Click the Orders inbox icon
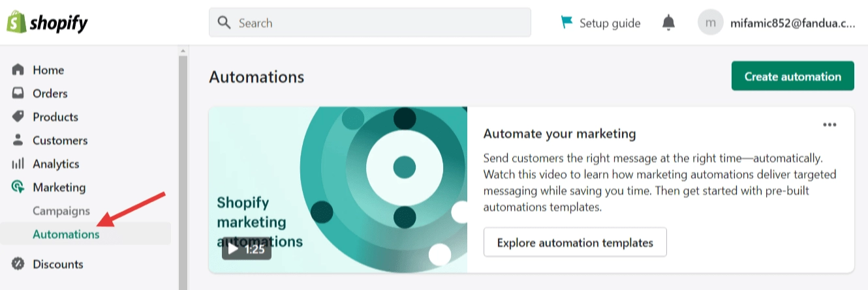Image resolution: width=868 pixels, height=290 pixels. point(18,93)
